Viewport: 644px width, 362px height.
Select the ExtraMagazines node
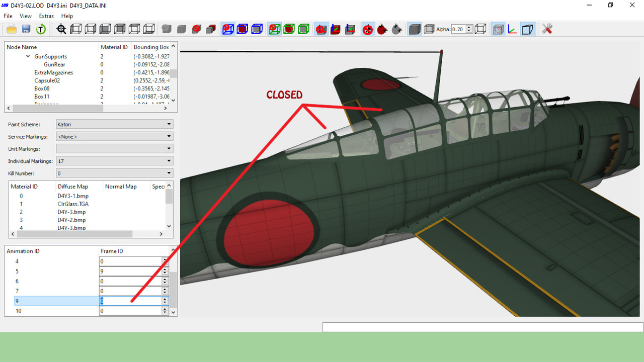click(x=53, y=72)
